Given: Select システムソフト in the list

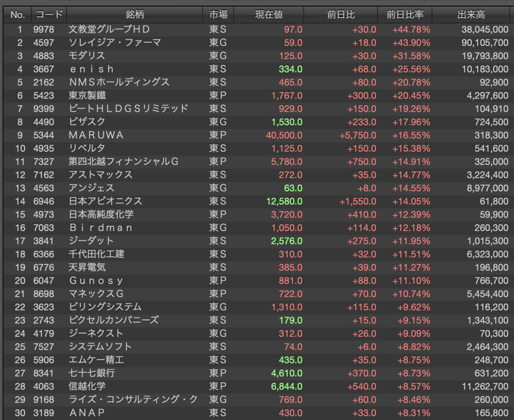Looking at the screenshot, I should click(x=101, y=347).
